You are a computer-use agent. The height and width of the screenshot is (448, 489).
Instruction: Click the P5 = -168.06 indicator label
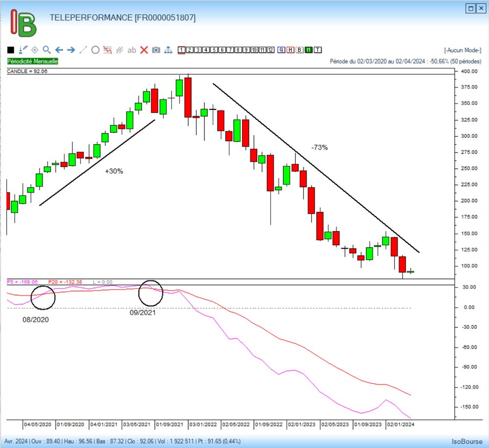pos(22,282)
